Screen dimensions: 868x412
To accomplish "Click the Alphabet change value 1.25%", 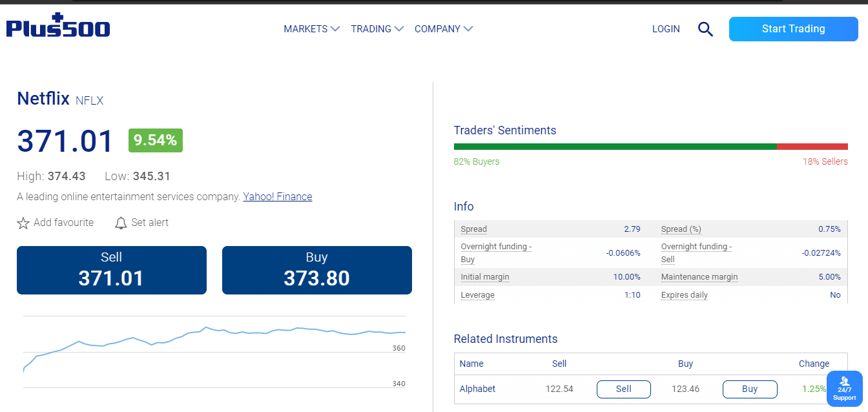I will pyautogui.click(x=814, y=389).
